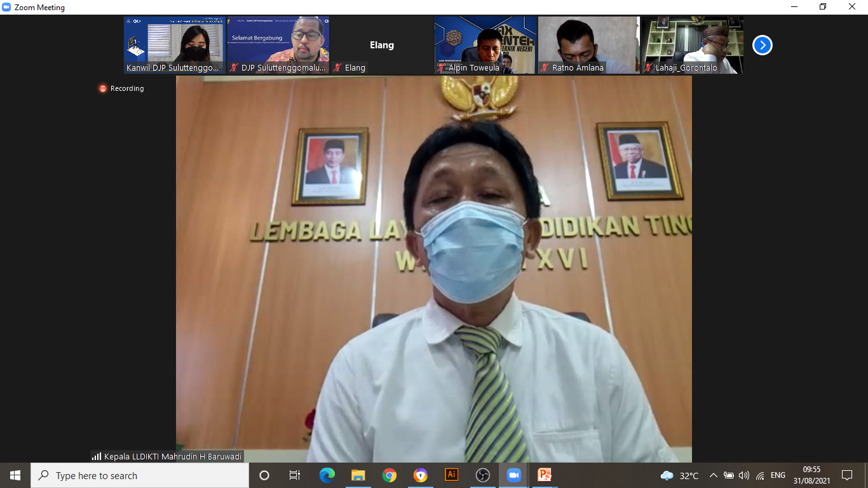
Task: Select Elang participant tile
Action: coord(381,45)
